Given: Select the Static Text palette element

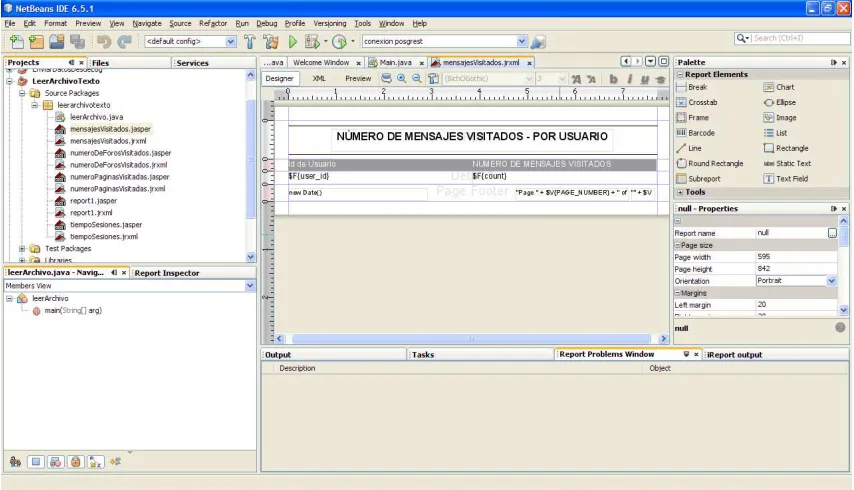Looking at the screenshot, I should (787, 163).
